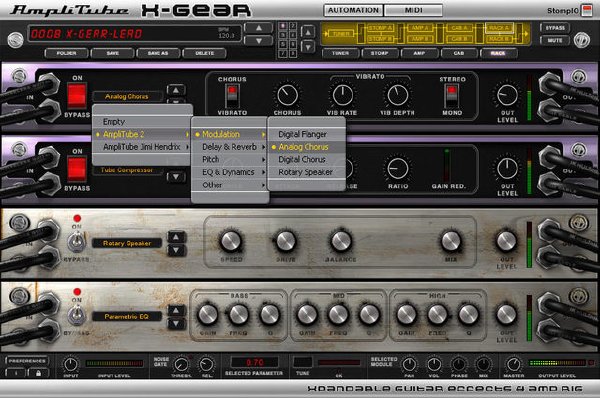600x398 pixels.
Task: Open the Rotary Speaker effect selector
Action: (127, 243)
